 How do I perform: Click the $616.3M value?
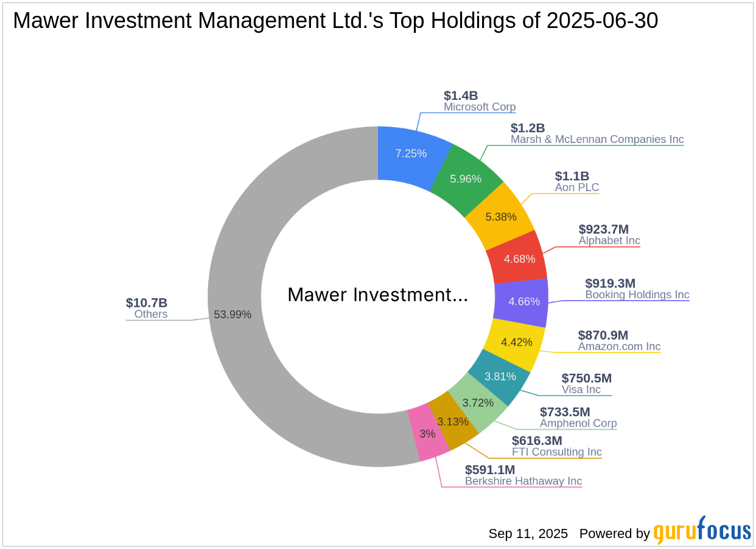537,440
